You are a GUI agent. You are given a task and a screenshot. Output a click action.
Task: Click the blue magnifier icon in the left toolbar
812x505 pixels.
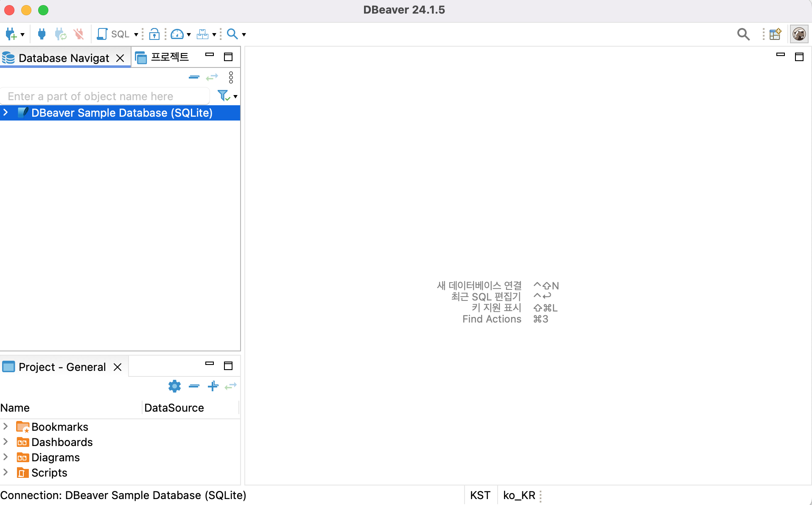[x=232, y=34]
